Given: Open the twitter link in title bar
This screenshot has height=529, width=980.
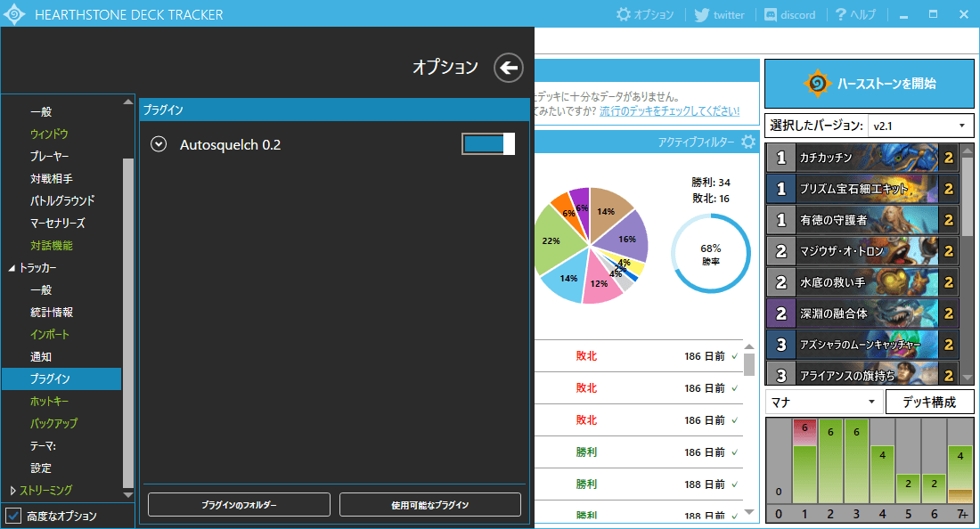Looking at the screenshot, I should 719,14.
